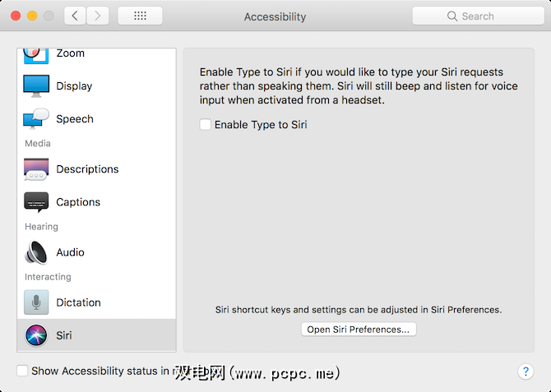
Task: Close the Accessibility window
Action: (x=16, y=16)
